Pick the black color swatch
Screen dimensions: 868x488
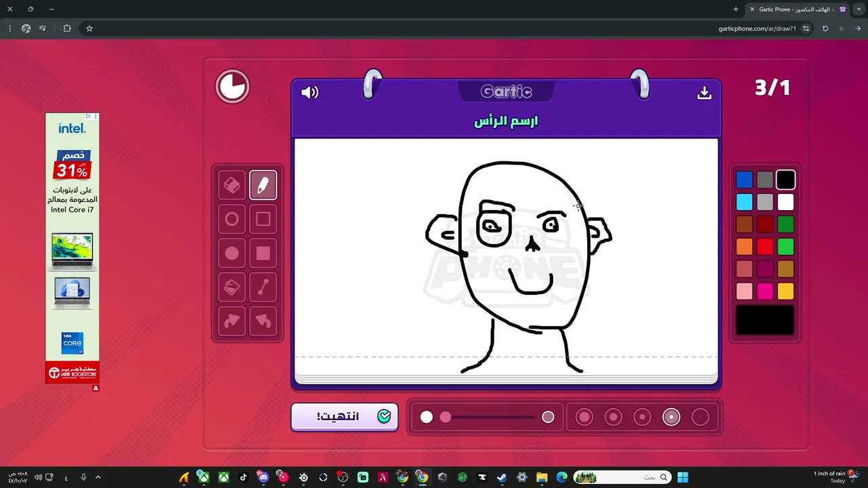785,180
